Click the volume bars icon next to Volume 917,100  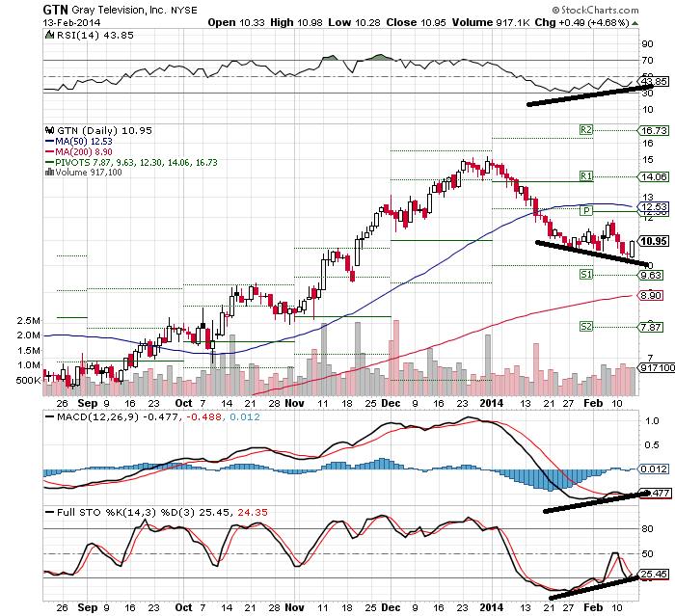49,173
